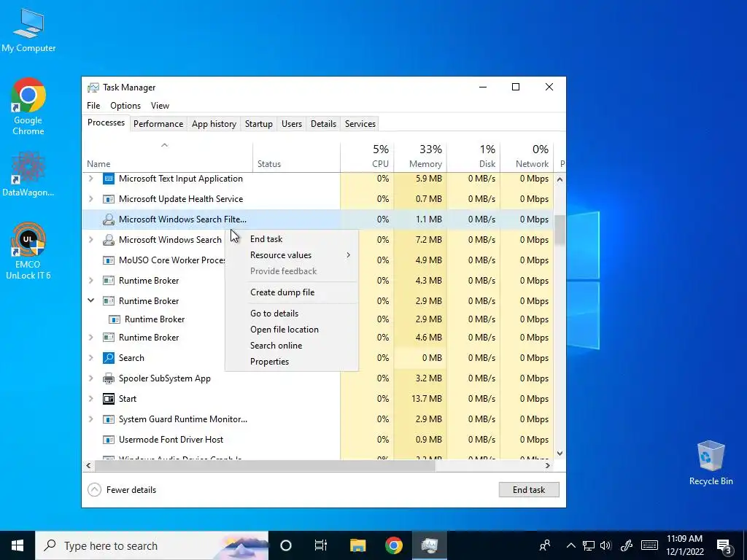Open Task View on the taskbar

coord(321,545)
